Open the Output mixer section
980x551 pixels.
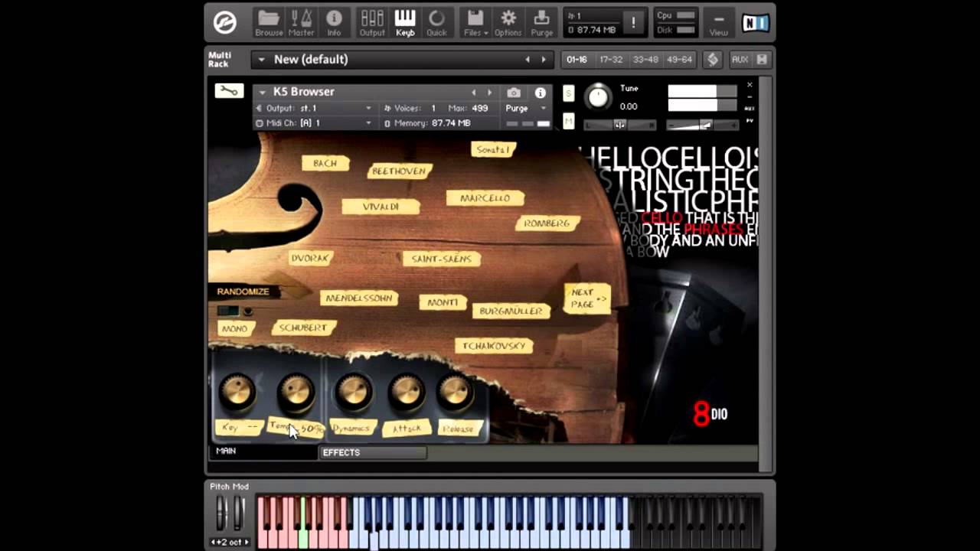point(372,23)
